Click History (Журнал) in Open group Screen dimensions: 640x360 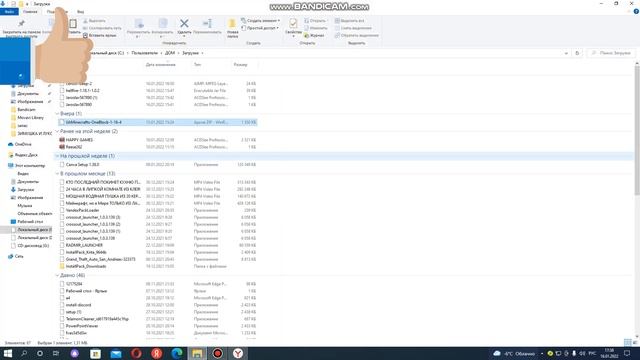[x=314, y=36]
